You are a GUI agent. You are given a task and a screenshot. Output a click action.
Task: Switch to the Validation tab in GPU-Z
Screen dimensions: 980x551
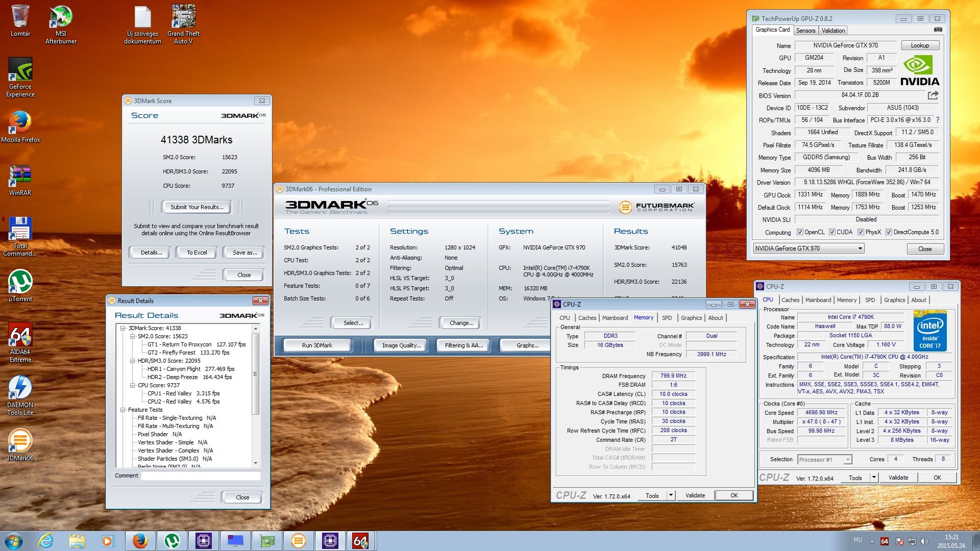point(833,31)
